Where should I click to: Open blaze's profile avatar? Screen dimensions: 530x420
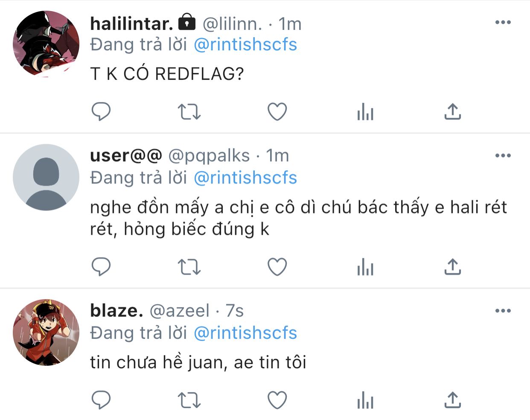46,332
